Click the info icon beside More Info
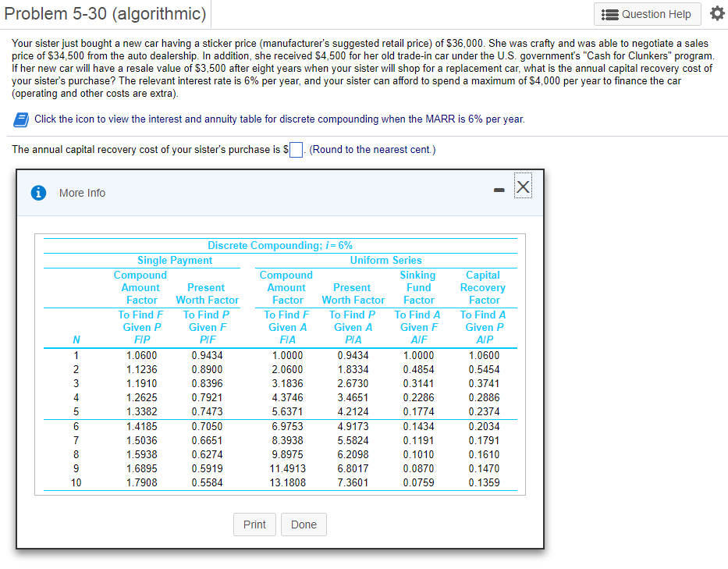Screen dimensions: 728x569 (37, 193)
